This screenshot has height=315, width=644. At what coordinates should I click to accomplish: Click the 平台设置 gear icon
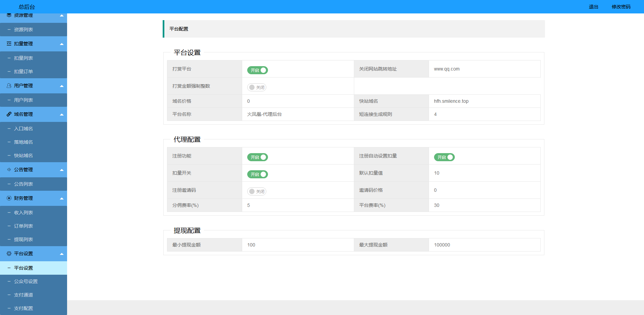point(9,254)
